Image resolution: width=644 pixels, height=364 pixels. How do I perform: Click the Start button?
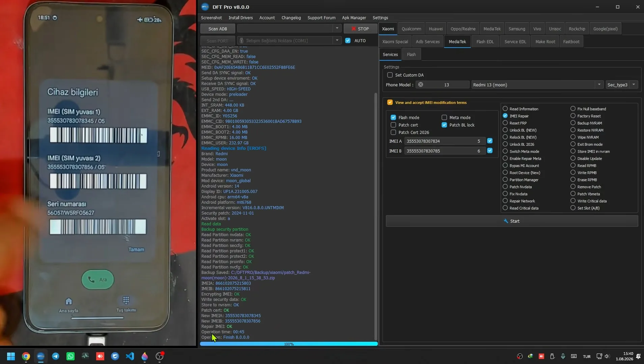click(x=512, y=221)
